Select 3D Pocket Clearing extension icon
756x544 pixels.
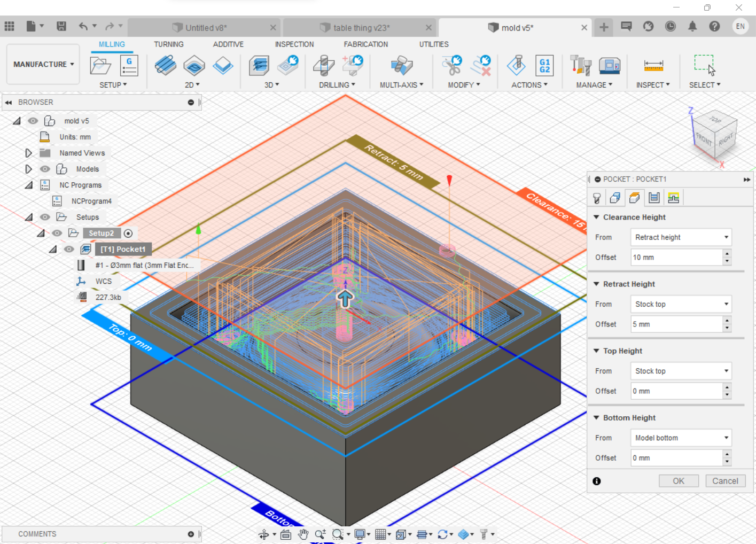(289, 66)
